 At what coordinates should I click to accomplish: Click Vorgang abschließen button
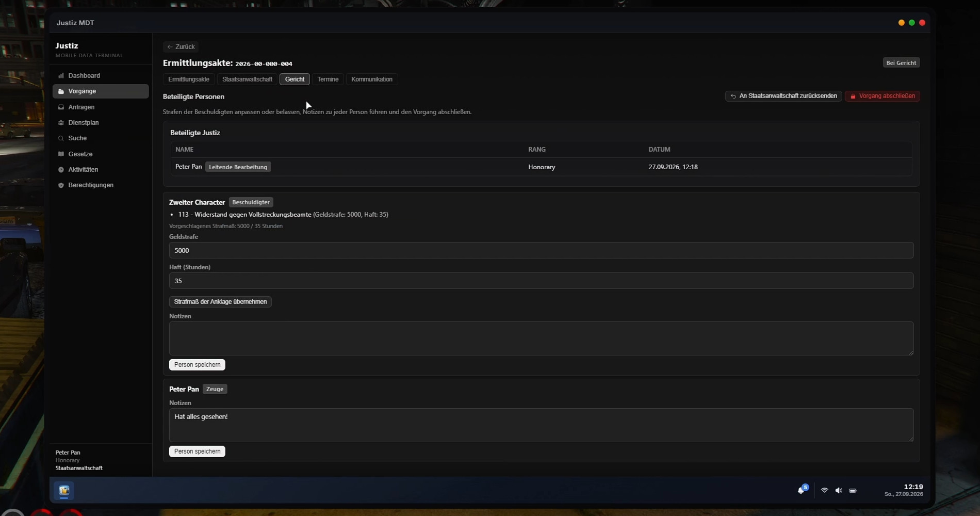click(882, 96)
